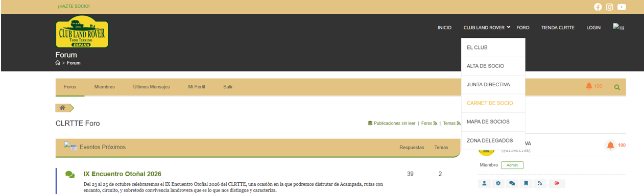Click the CLRTTE Foro heading
This screenshot has width=644, height=194.
78,124
